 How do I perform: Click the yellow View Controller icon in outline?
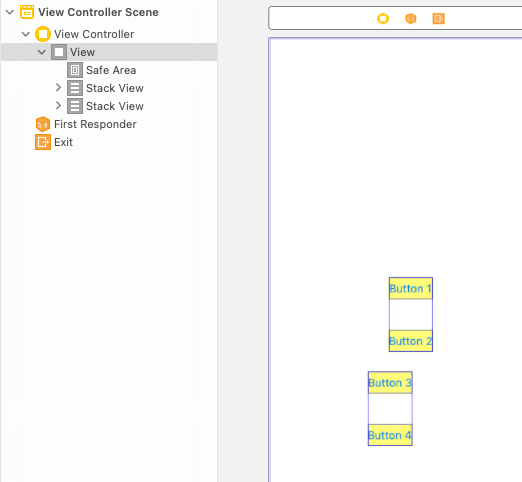pos(43,34)
